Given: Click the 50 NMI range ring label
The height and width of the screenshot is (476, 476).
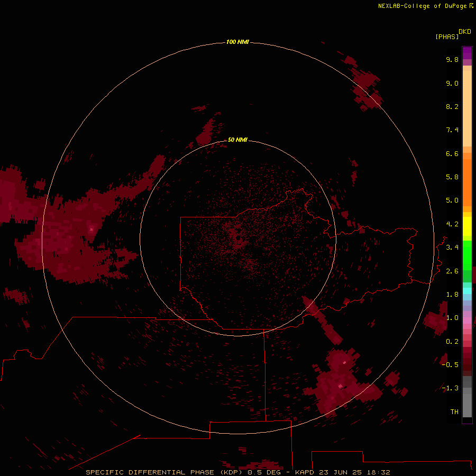Looking at the screenshot, I should tap(237, 140).
